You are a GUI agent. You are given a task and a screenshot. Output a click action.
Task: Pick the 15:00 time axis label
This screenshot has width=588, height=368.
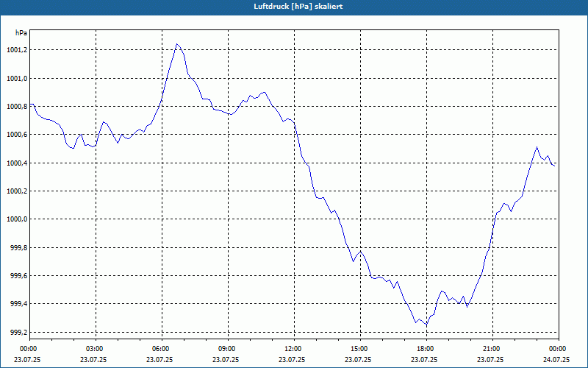[x=358, y=349]
